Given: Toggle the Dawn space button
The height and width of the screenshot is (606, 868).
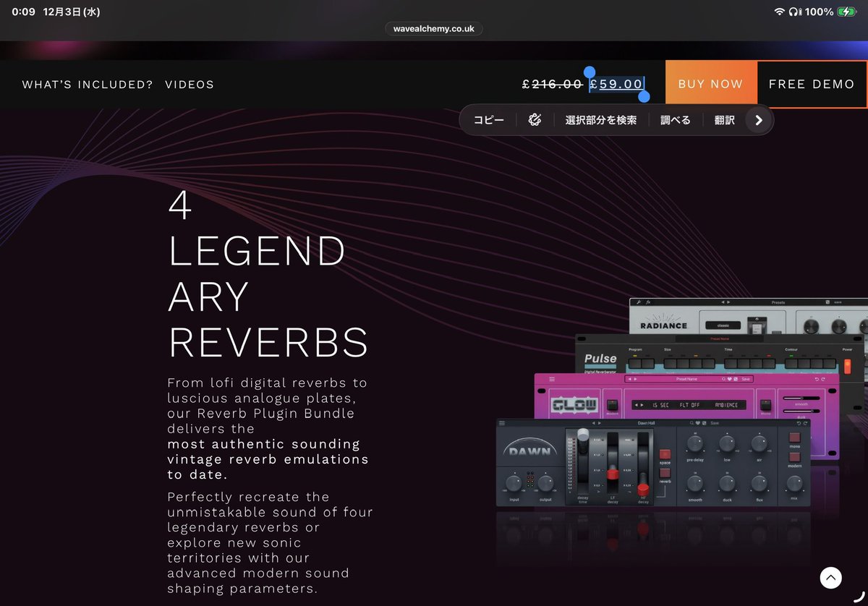Looking at the screenshot, I should coord(665,454).
